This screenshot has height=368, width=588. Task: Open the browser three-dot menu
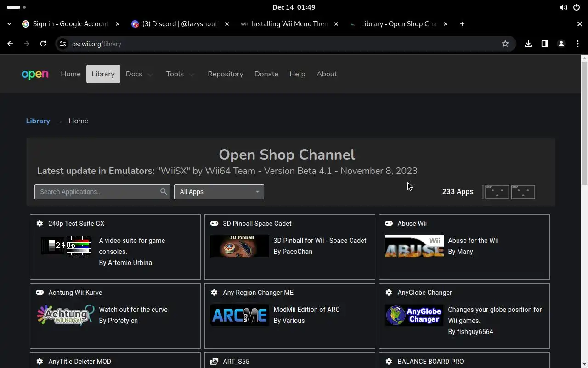[x=578, y=44]
